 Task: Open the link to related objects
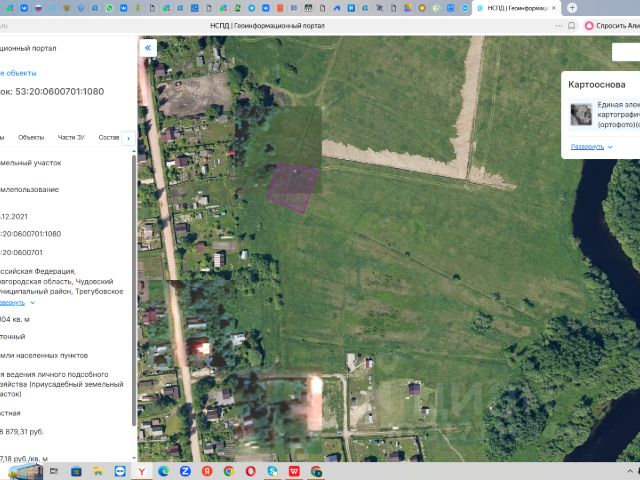[x=18, y=73]
